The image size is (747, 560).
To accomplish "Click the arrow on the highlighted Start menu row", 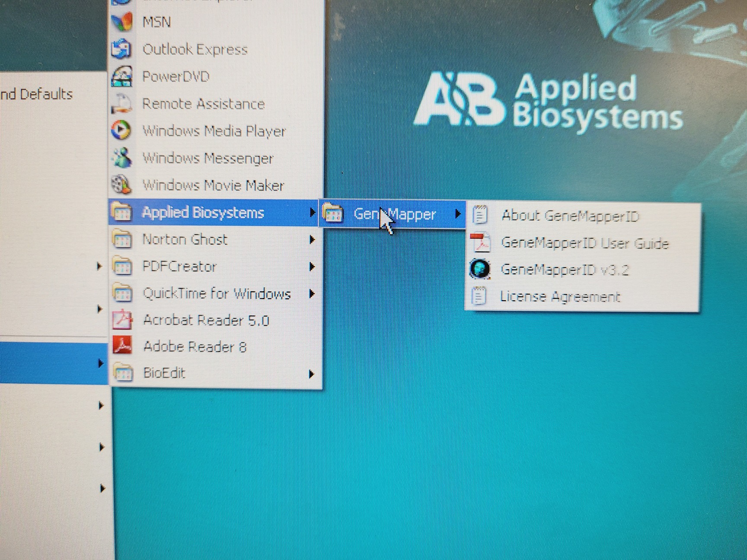I will 101,363.
